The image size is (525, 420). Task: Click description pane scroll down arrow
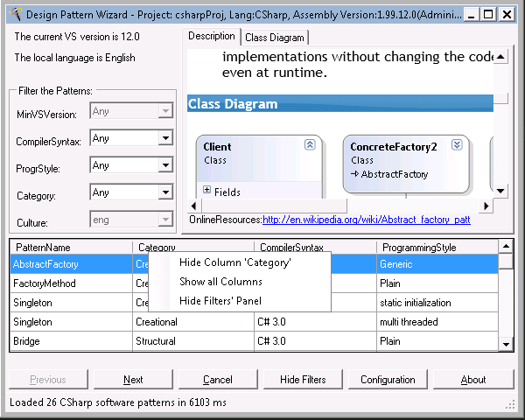pos(500,191)
